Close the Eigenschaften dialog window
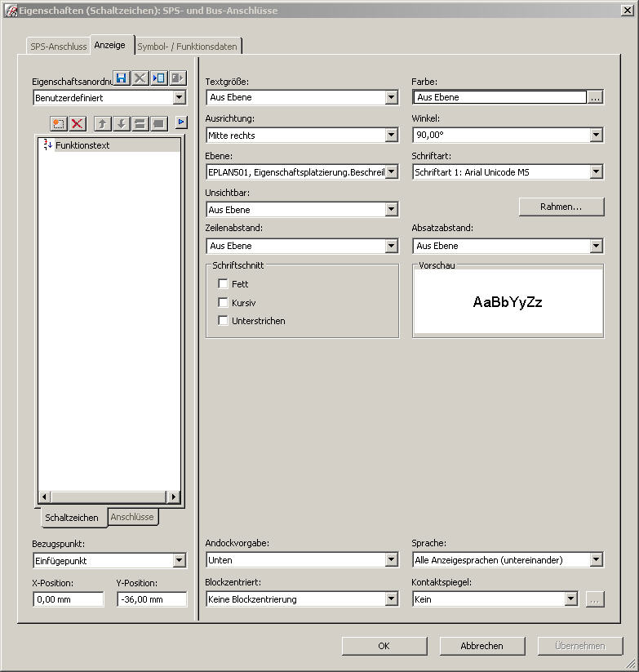 tap(628, 11)
